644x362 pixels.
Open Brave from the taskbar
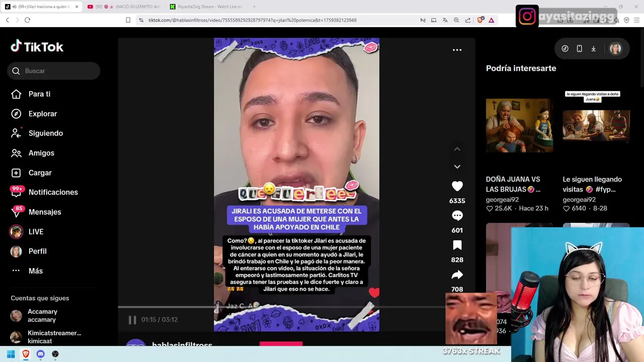point(26,354)
